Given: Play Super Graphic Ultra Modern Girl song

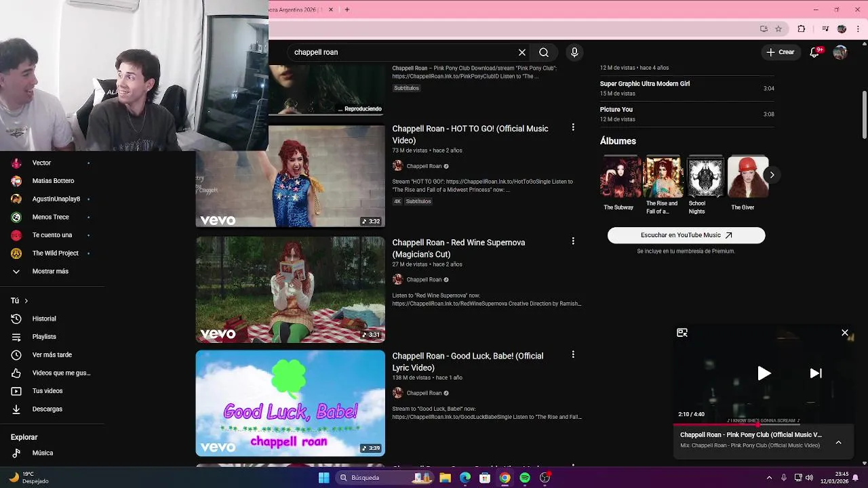Looking at the screenshot, I should (x=687, y=88).
